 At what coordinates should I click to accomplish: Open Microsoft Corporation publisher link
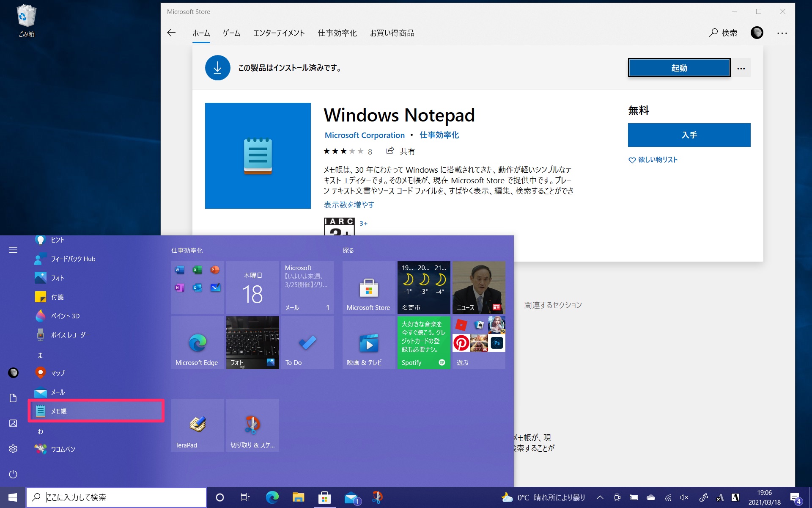click(x=365, y=135)
